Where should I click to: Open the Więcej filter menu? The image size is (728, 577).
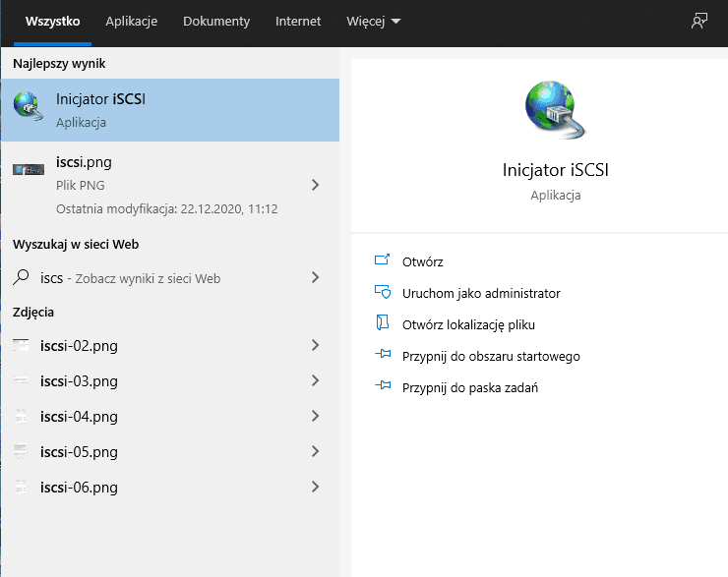tap(373, 22)
